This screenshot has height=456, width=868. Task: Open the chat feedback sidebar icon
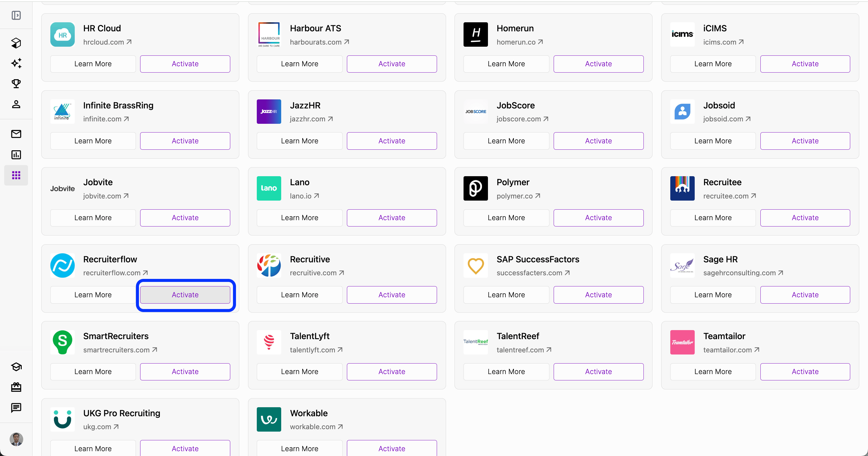(16, 408)
